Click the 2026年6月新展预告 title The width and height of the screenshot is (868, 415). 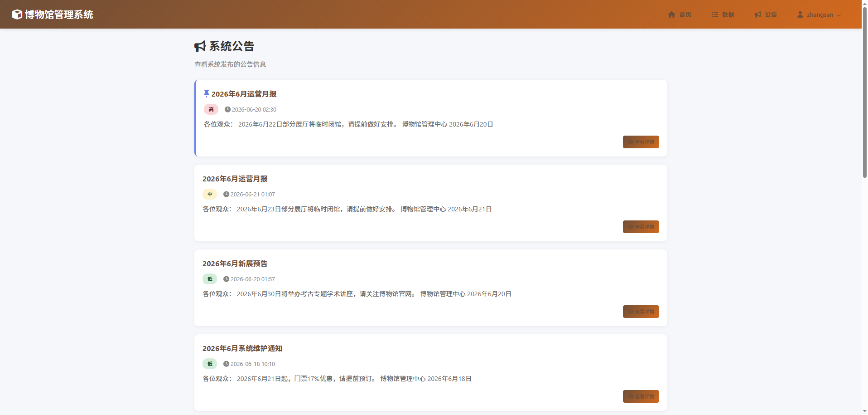pos(235,264)
